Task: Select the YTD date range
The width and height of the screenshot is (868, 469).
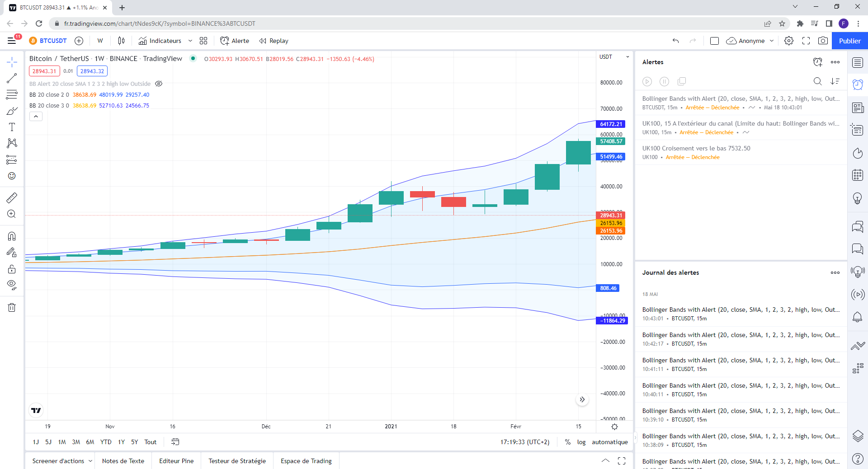Action: pyautogui.click(x=106, y=442)
